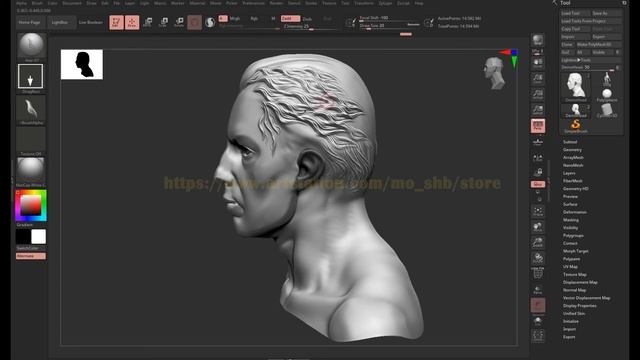Image resolution: width=640 pixels, height=360 pixels.
Task: Select the Cylinder3D tool thumbnail
Action: point(607,110)
